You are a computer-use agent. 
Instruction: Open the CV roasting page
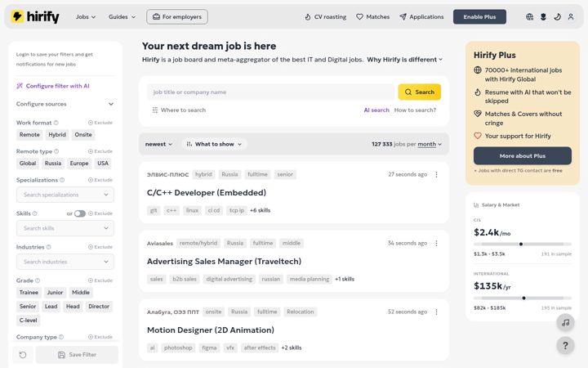pyautogui.click(x=325, y=17)
